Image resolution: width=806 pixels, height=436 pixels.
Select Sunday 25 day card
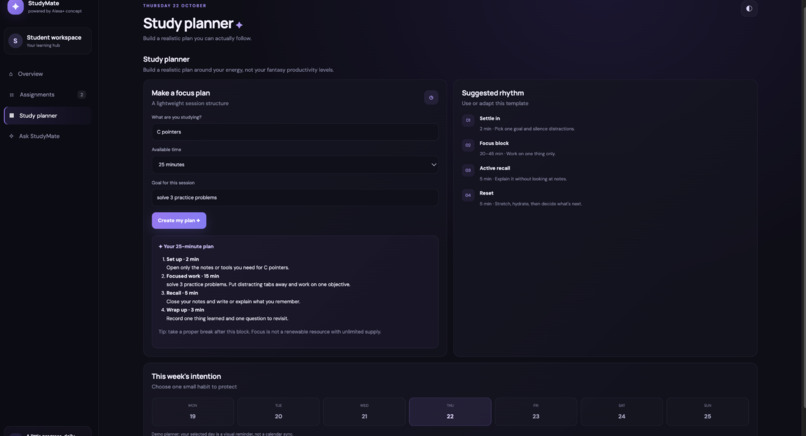pos(707,411)
